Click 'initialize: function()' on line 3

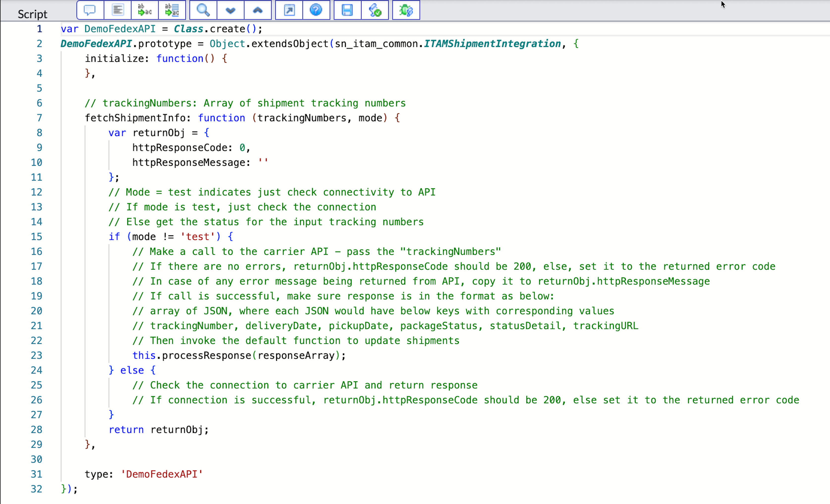click(x=150, y=59)
